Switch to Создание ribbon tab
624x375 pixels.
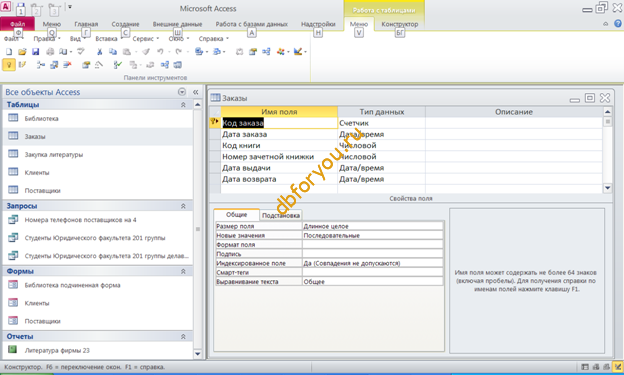(x=125, y=24)
